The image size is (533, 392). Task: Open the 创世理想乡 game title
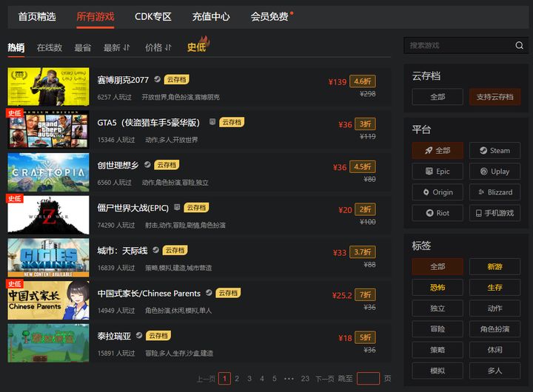118,165
